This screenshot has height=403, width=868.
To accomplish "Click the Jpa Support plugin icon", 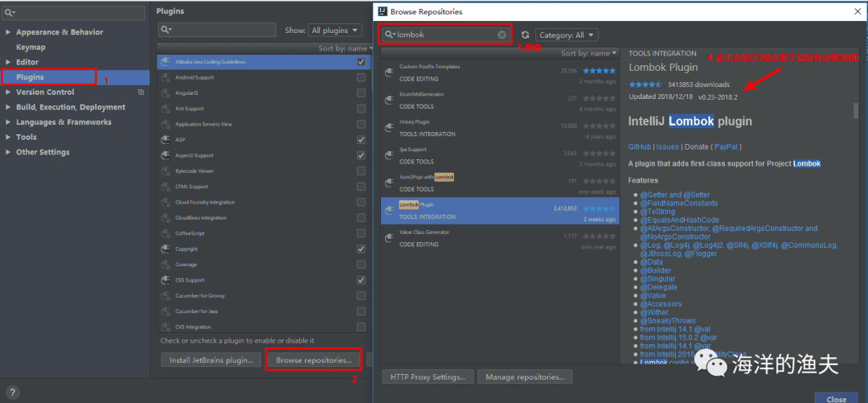I will [x=389, y=155].
